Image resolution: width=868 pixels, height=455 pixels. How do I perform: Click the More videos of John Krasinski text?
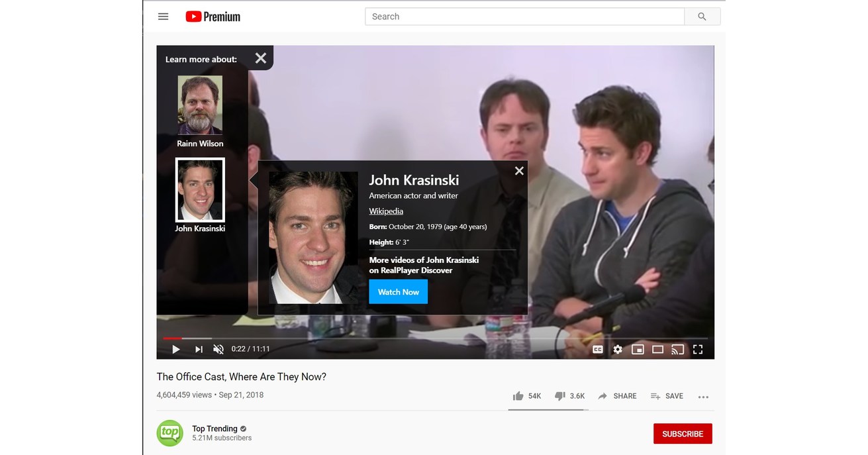(x=424, y=265)
